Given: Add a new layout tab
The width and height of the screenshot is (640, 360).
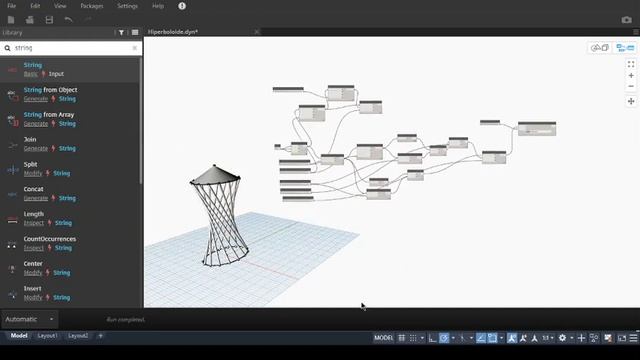Looking at the screenshot, I should click(x=100, y=336).
